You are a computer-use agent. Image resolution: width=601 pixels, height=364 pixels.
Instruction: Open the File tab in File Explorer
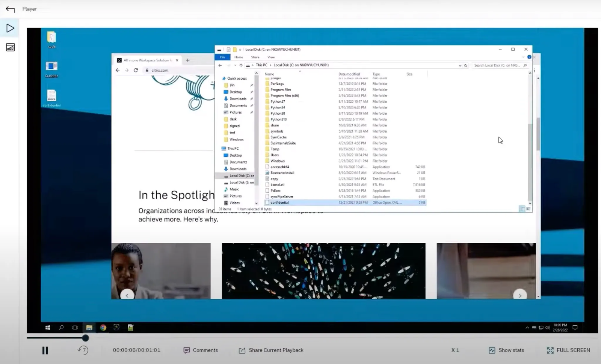(x=222, y=57)
